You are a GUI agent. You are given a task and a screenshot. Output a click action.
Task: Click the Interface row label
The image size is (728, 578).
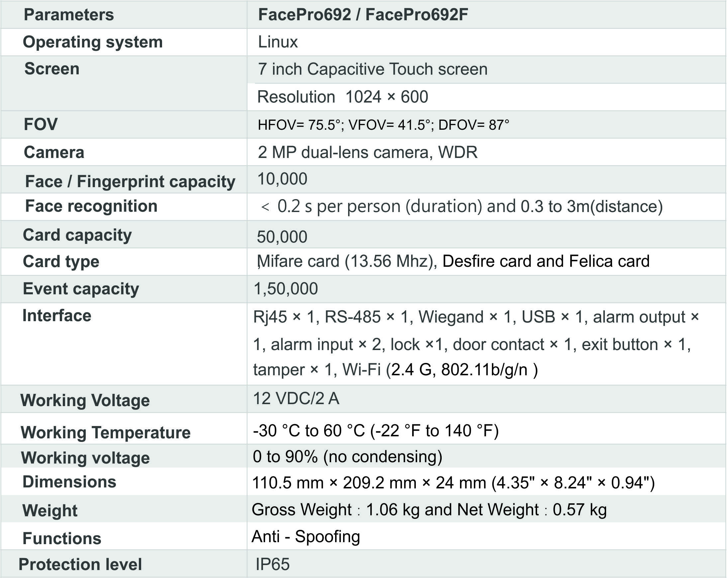(x=57, y=316)
